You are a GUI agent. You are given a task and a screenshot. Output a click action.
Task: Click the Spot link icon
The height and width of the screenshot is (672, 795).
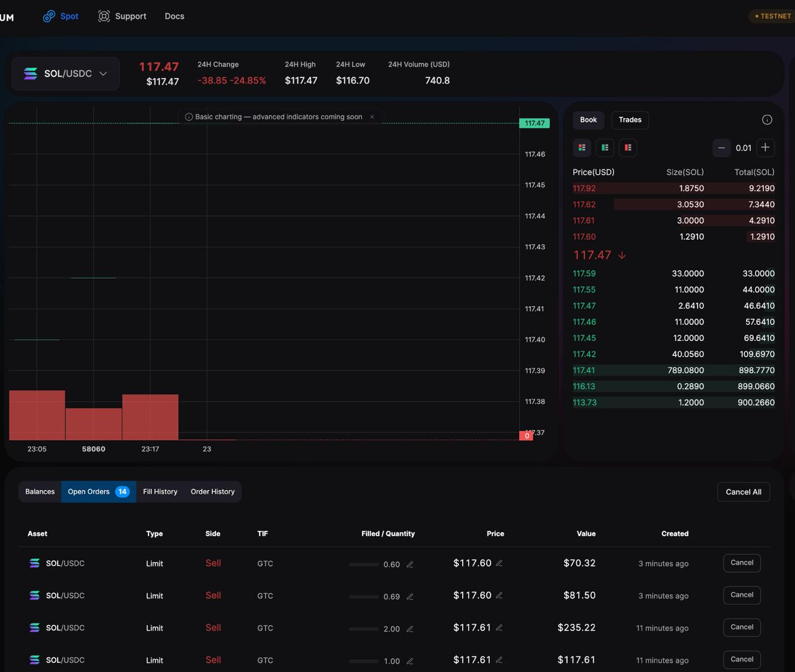49,16
